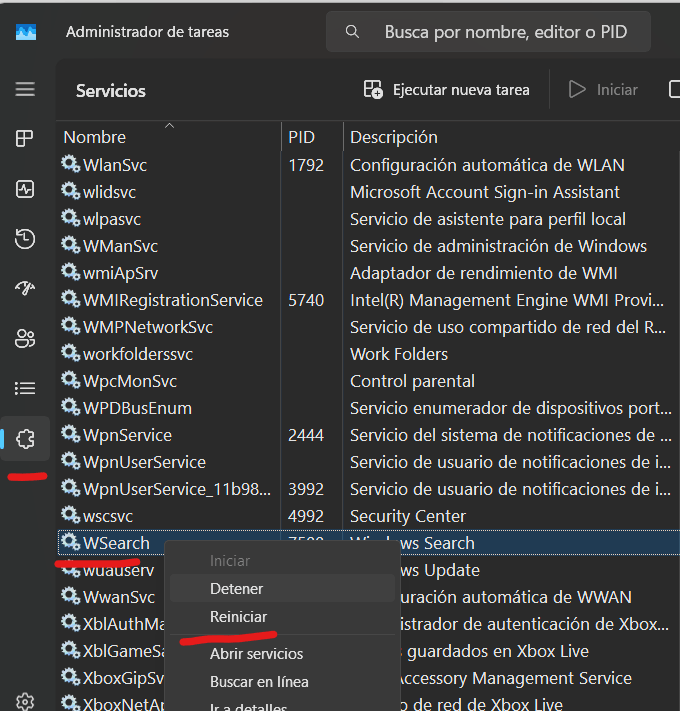Go to the Processes page icon

point(24,138)
